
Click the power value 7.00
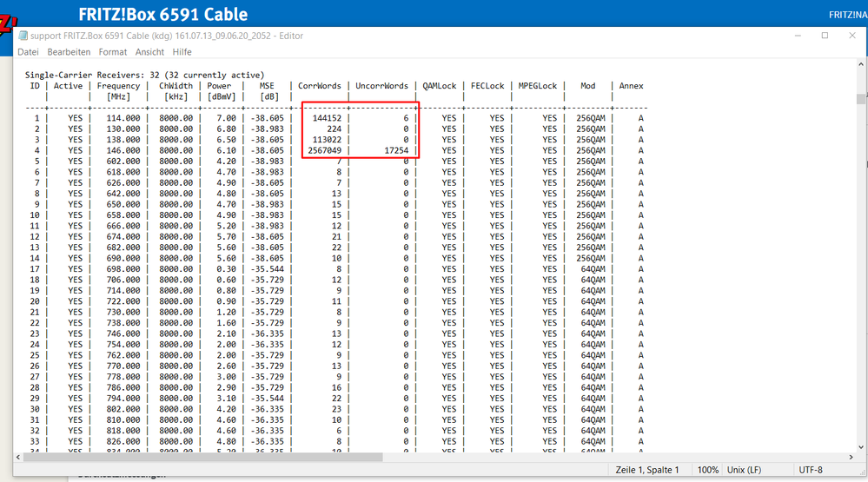pos(227,118)
